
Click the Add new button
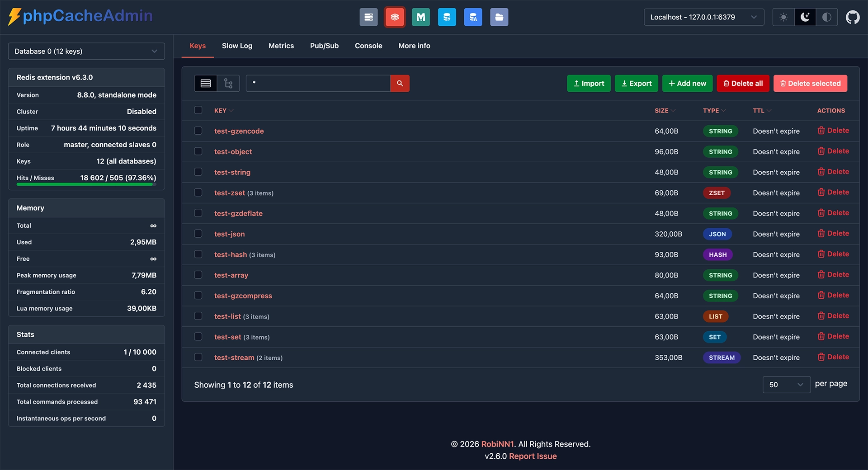[x=687, y=84]
